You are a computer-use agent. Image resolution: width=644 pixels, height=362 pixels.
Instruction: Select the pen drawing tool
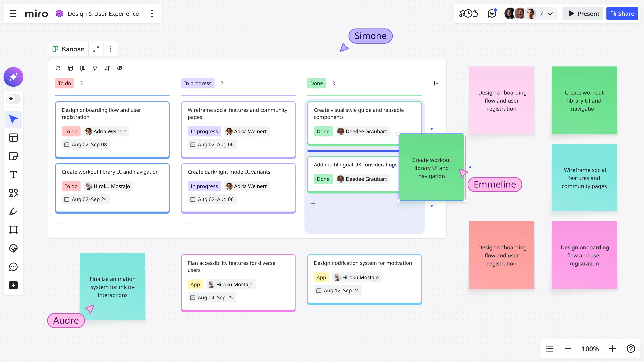pos(13,211)
